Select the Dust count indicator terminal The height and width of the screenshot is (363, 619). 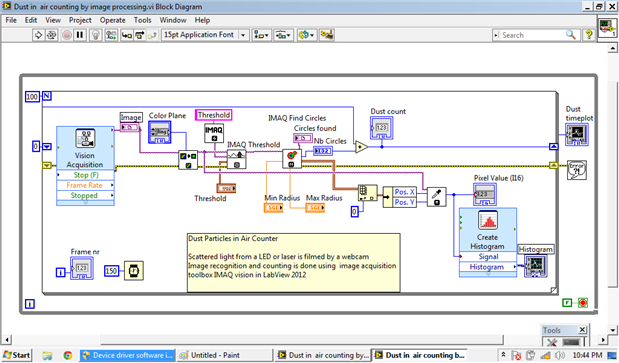pos(381,128)
